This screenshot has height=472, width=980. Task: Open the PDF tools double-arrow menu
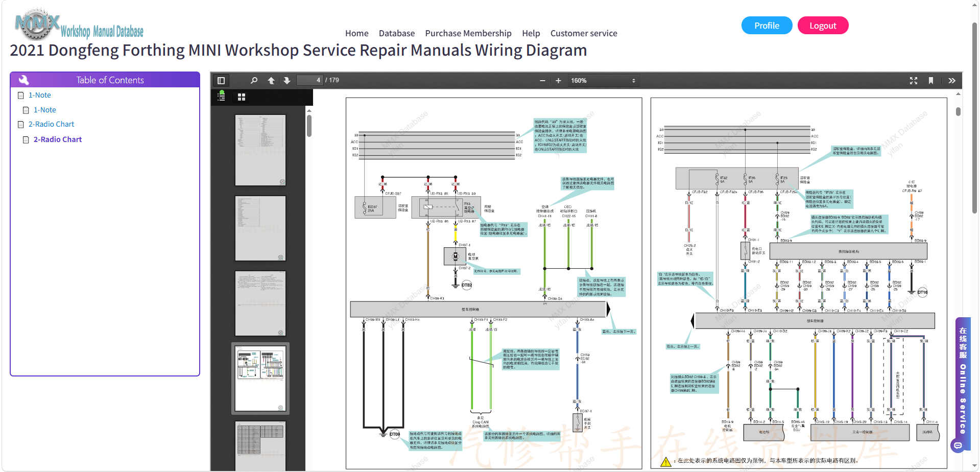pos(952,81)
